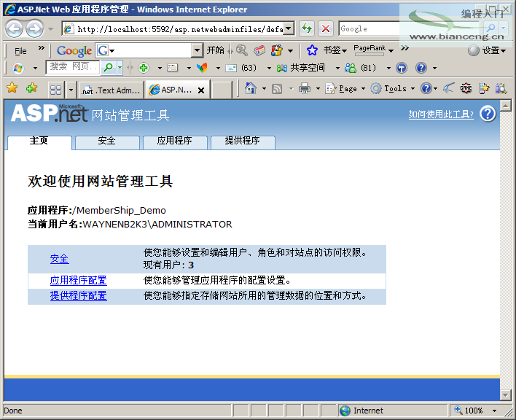
Task: Click the blue help circle in page header
Action: click(488, 114)
